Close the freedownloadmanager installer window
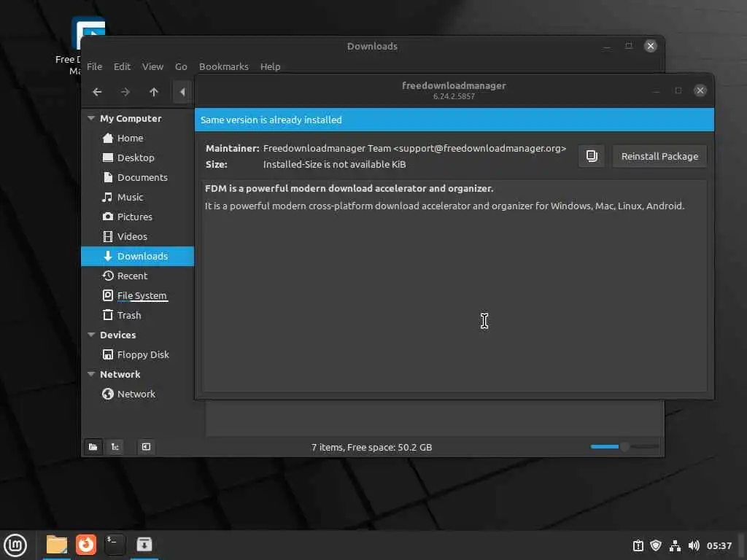 [700, 90]
